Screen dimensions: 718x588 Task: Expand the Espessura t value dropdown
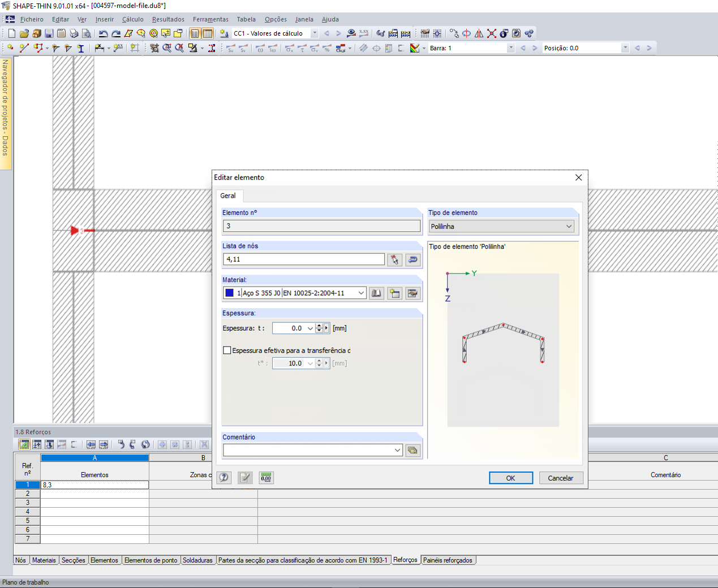[310, 328]
